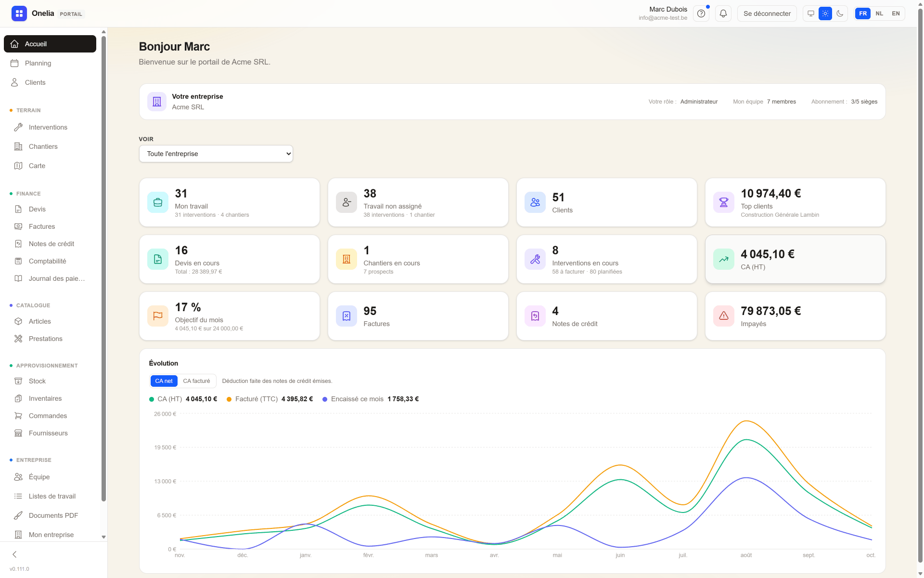The width and height of the screenshot is (924, 578).
Task: Switch language to FR
Action: pyautogui.click(x=863, y=13)
